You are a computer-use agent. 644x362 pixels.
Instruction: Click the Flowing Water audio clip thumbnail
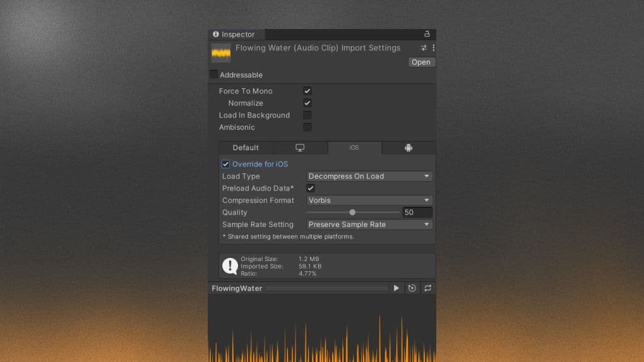click(x=221, y=53)
